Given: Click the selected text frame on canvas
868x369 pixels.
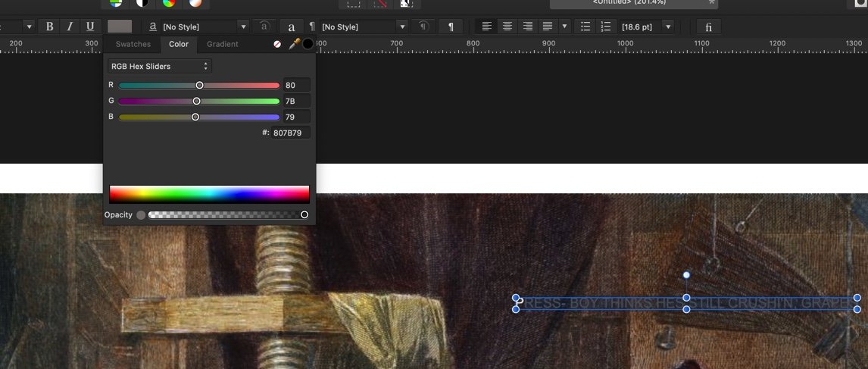Looking at the screenshot, I should tap(686, 303).
